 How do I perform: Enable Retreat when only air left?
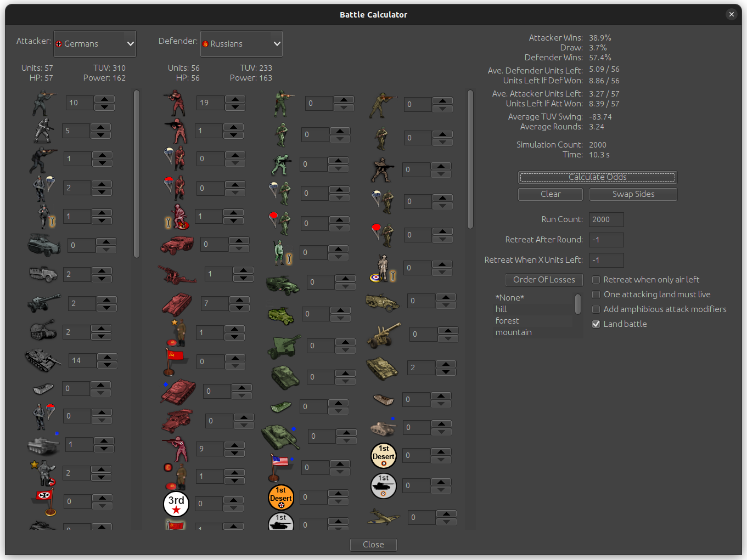pyautogui.click(x=596, y=280)
